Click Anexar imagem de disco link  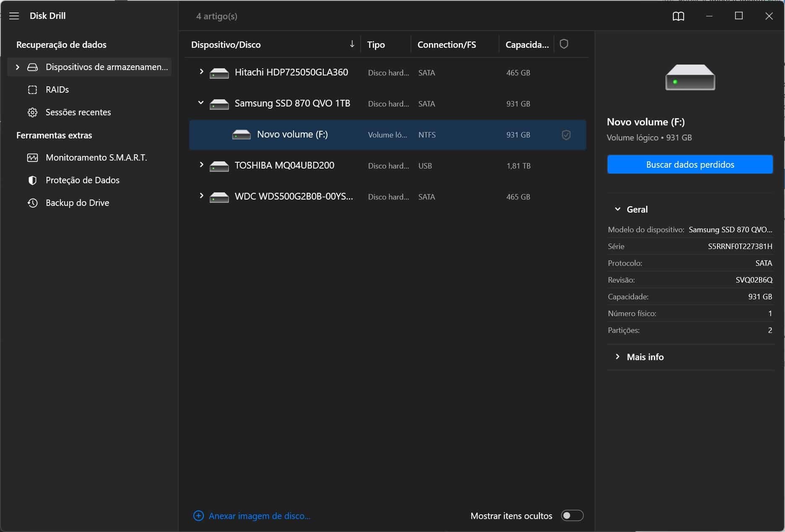coord(259,516)
